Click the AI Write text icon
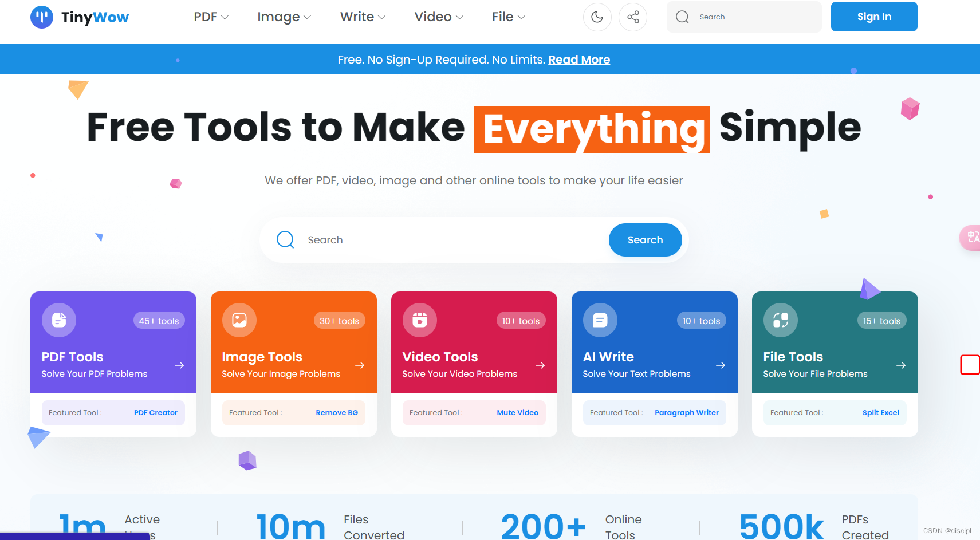 tap(600, 320)
